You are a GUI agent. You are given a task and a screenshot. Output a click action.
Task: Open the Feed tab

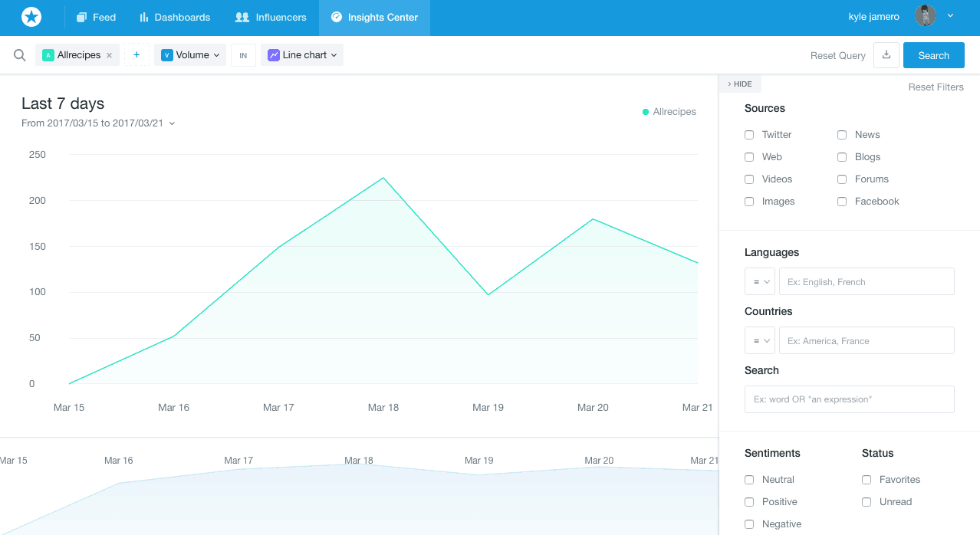coord(97,18)
